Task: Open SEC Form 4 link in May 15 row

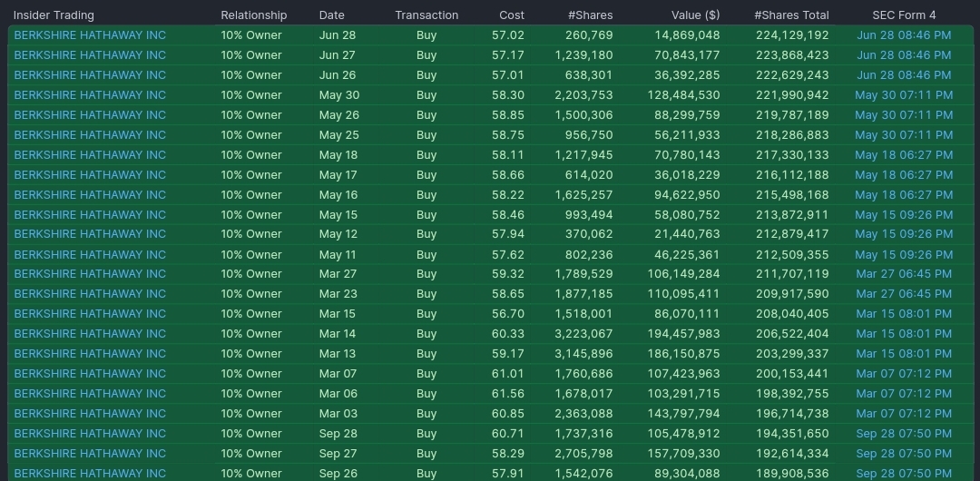Action: (904, 214)
